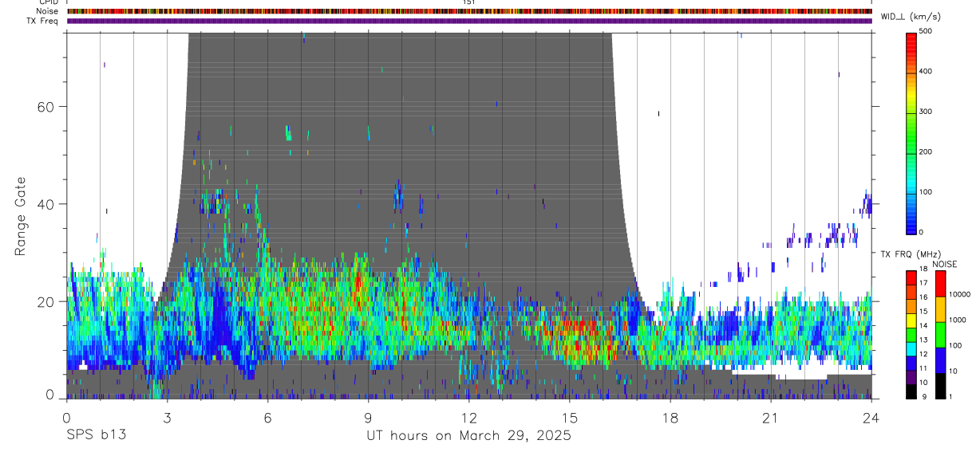980x452 pixels.
Task: Click the 14 label on TX FRQ scale
Action: pos(923,325)
